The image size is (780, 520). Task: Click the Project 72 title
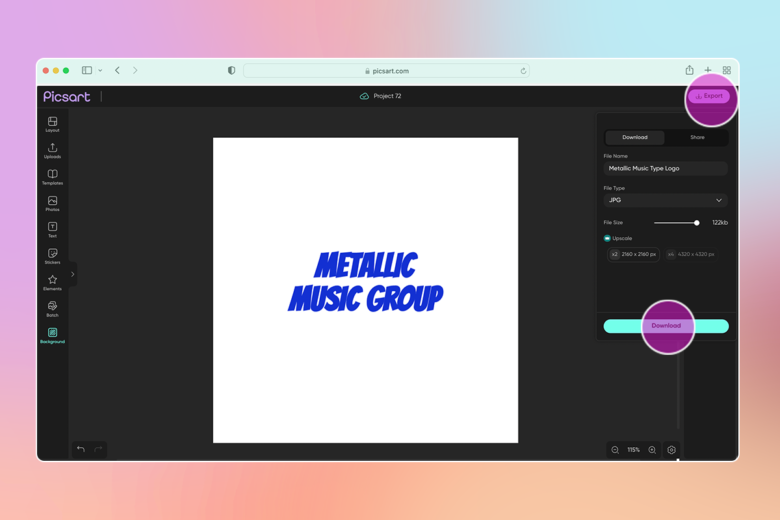[387, 96]
